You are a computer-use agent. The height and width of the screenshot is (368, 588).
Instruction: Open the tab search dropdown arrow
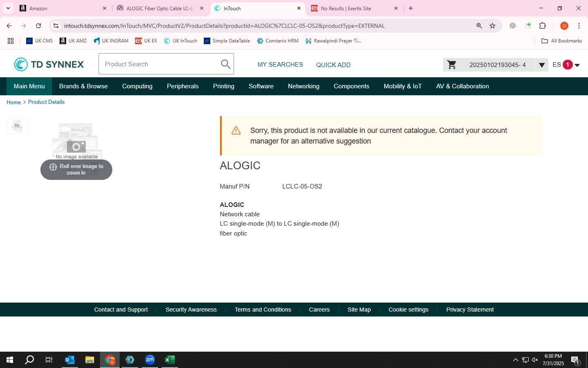[8, 8]
